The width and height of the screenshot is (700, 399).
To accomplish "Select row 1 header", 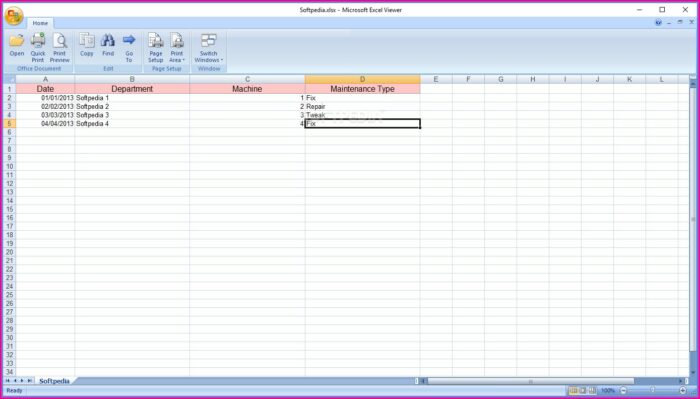I will point(9,89).
